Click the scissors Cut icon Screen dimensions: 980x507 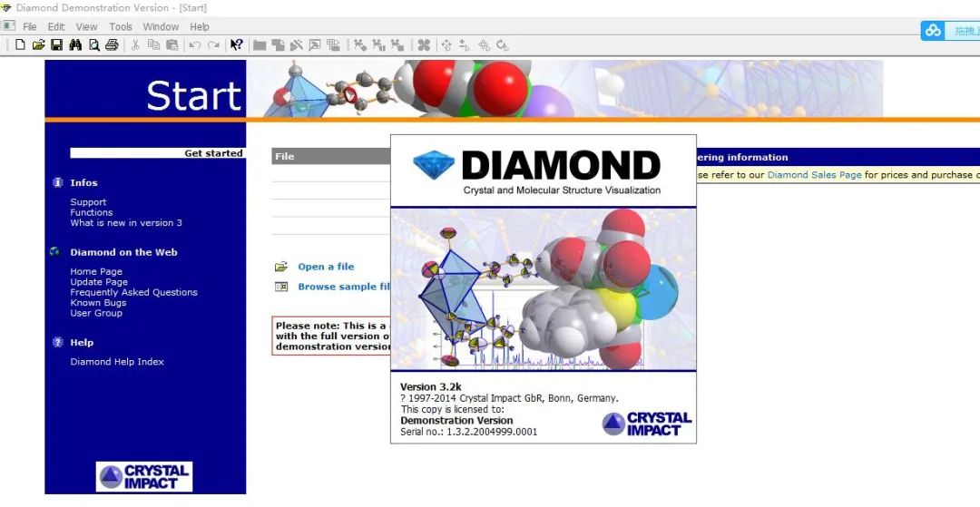point(135,45)
